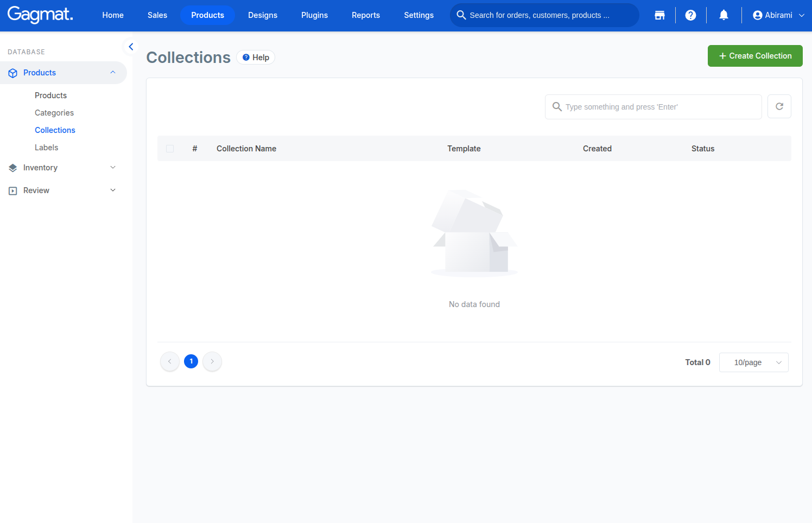Open Products sub-item in sidebar

(x=51, y=95)
